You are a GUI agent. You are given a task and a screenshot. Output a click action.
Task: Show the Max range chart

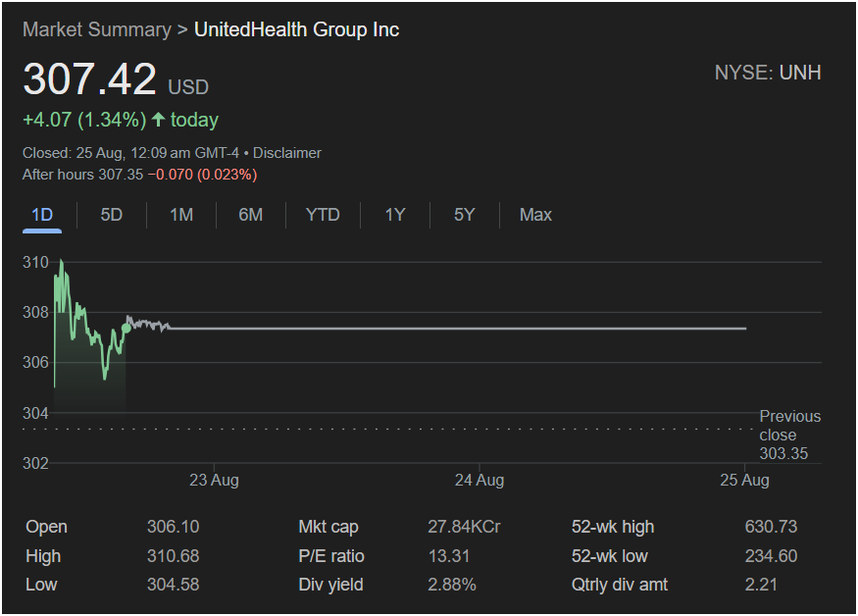coord(535,215)
